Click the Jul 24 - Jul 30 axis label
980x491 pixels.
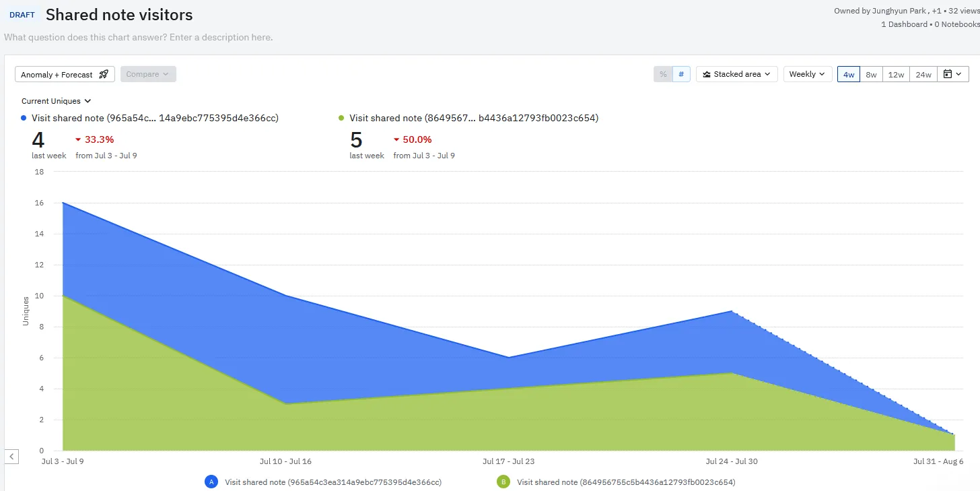coord(732,462)
